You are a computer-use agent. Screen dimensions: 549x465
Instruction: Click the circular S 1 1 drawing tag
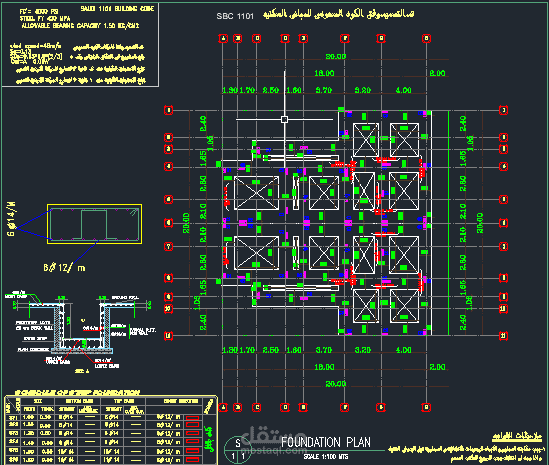pos(238,451)
